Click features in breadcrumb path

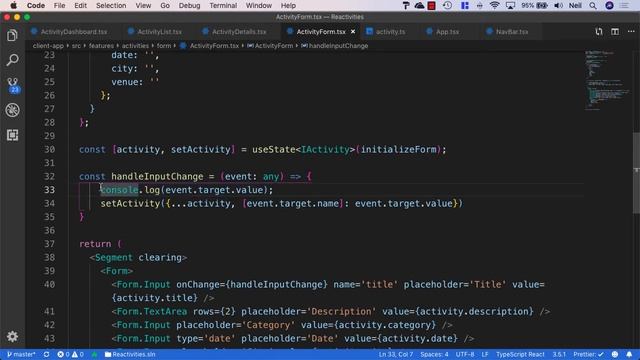[x=101, y=46]
